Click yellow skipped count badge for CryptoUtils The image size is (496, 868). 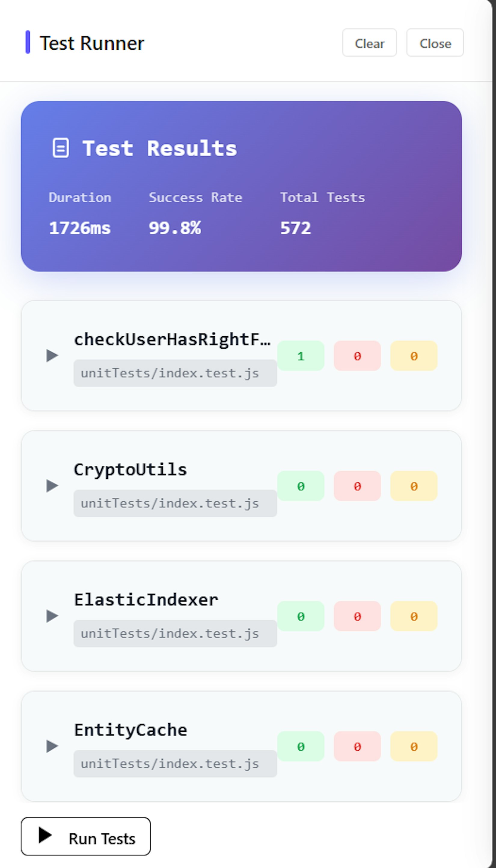(x=414, y=486)
